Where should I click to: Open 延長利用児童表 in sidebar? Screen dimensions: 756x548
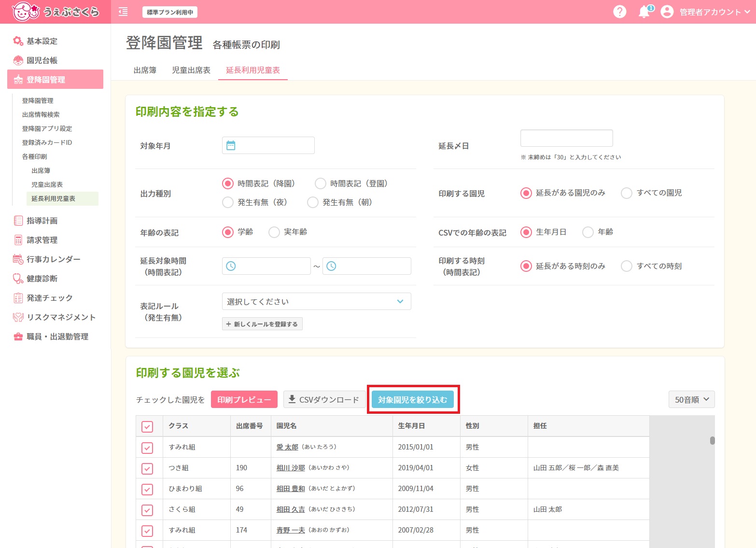(x=62, y=198)
